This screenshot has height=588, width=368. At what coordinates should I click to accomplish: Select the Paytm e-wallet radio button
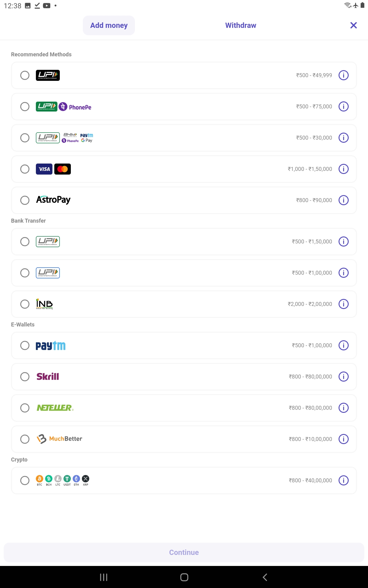25,345
